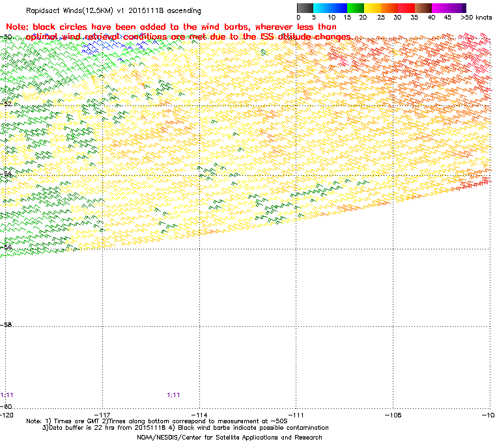The width and height of the screenshot is (495, 448).
Task: Pick the brown 35–40 knots legend segment
Action: coord(423,8)
